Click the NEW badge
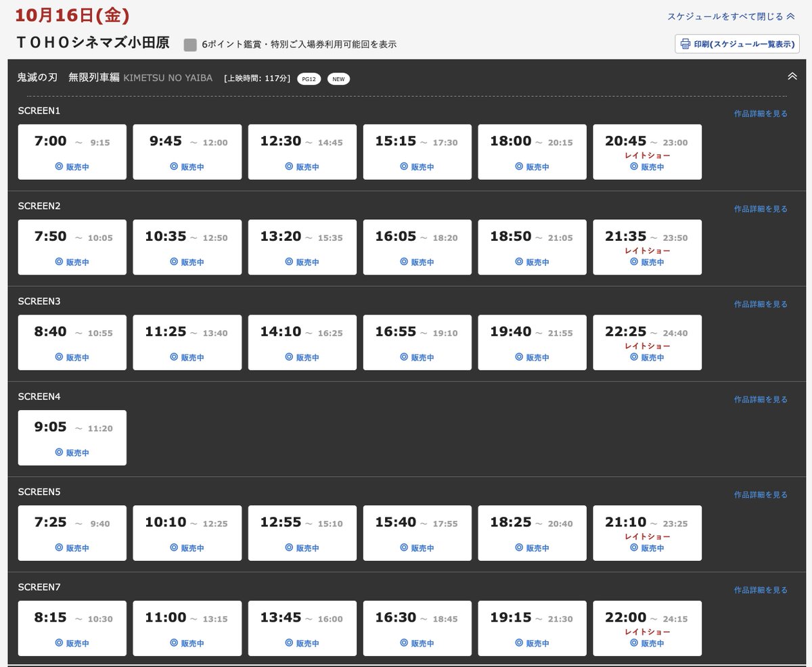The image size is (812, 667). click(x=338, y=79)
